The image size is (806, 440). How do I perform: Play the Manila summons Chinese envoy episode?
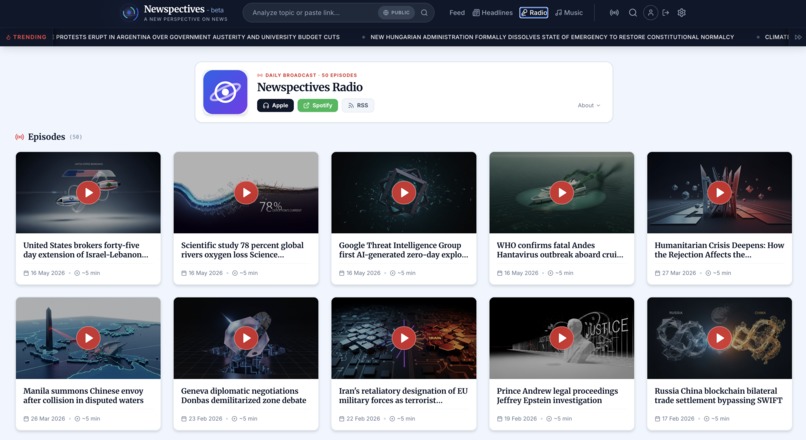88,338
